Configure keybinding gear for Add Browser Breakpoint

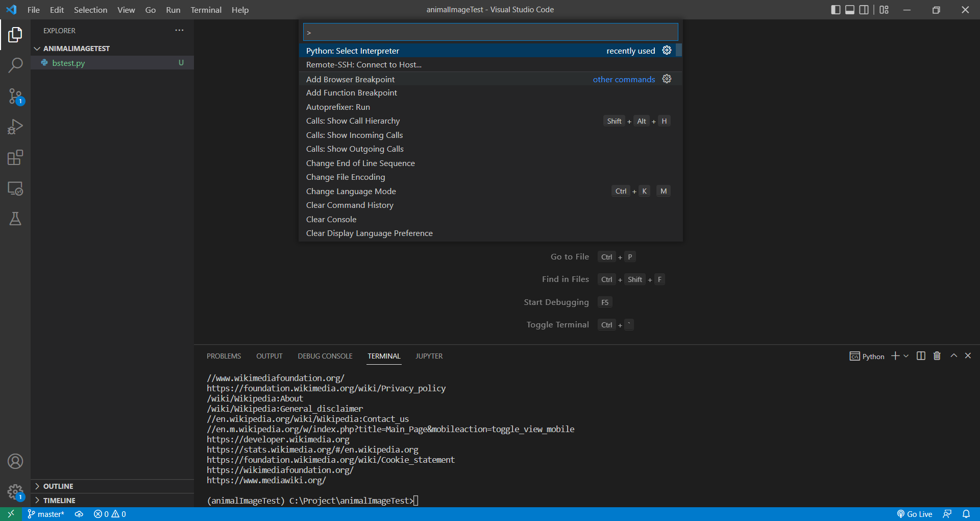(667, 79)
